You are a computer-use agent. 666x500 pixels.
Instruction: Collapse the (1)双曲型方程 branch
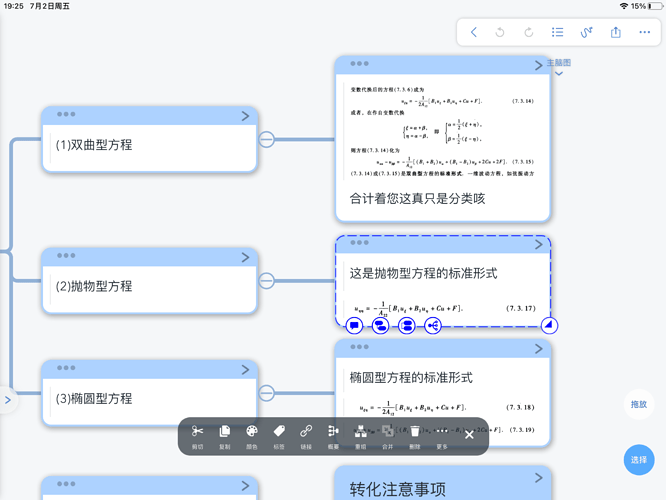(266, 139)
